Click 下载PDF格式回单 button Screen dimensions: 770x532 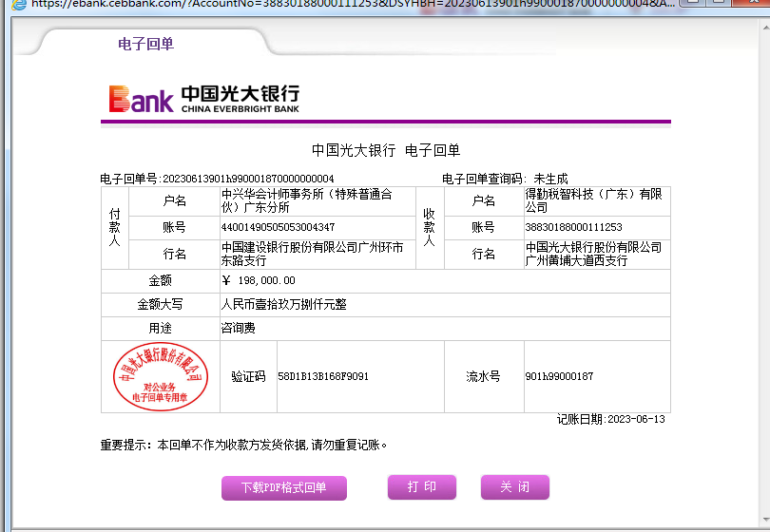click(284, 488)
